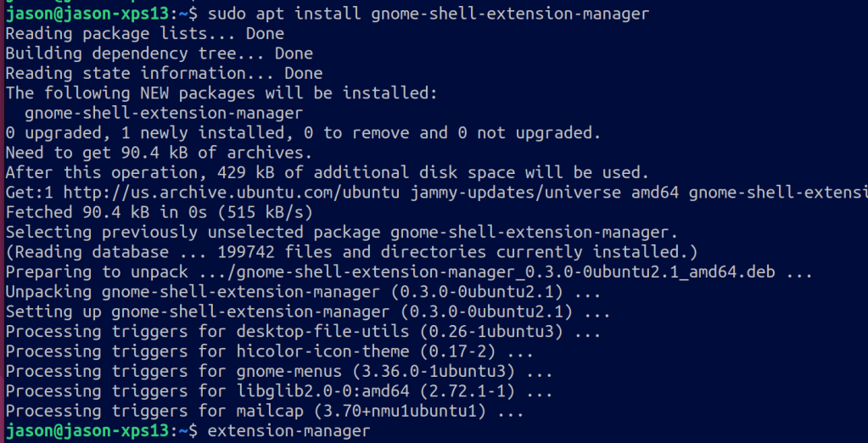The width and height of the screenshot is (868, 443).
Task: Click the "Setting up gnome-shell-extension-manager" line
Action: pos(307,311)
